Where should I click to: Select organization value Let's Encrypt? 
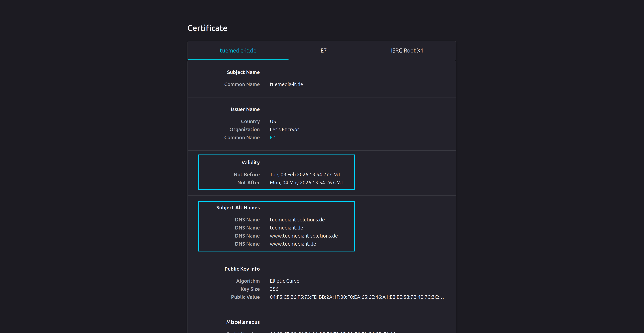pos(284,129)
